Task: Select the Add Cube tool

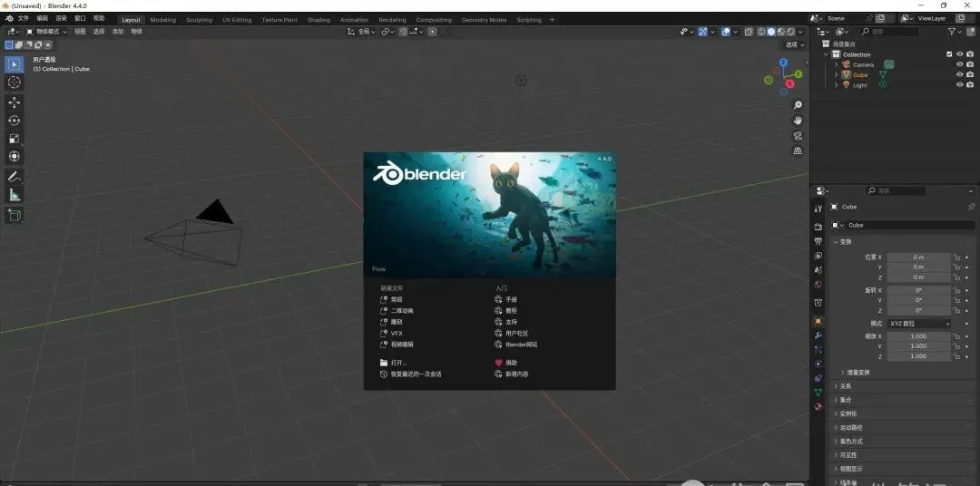Action: [x=15, y=216]
